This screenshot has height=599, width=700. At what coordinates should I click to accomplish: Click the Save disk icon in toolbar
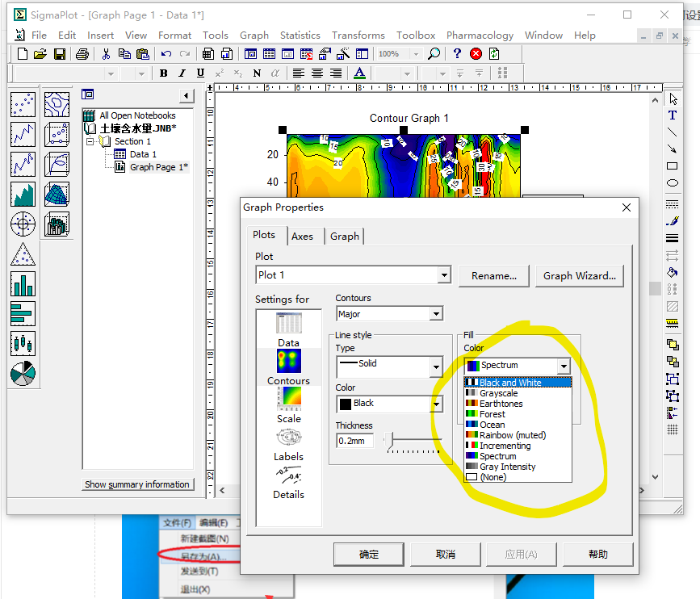pos(60,54)
